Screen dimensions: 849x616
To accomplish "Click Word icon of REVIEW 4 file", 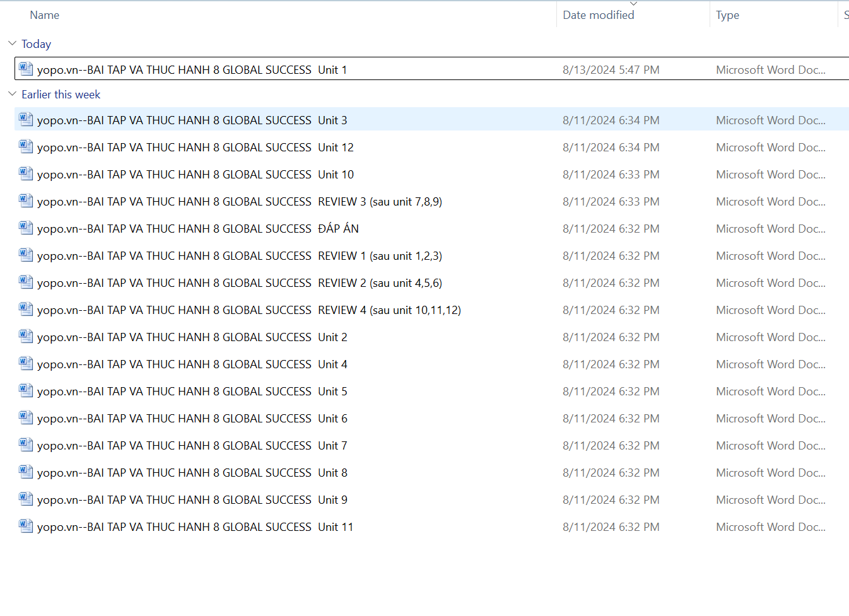I will click(26, 309).
